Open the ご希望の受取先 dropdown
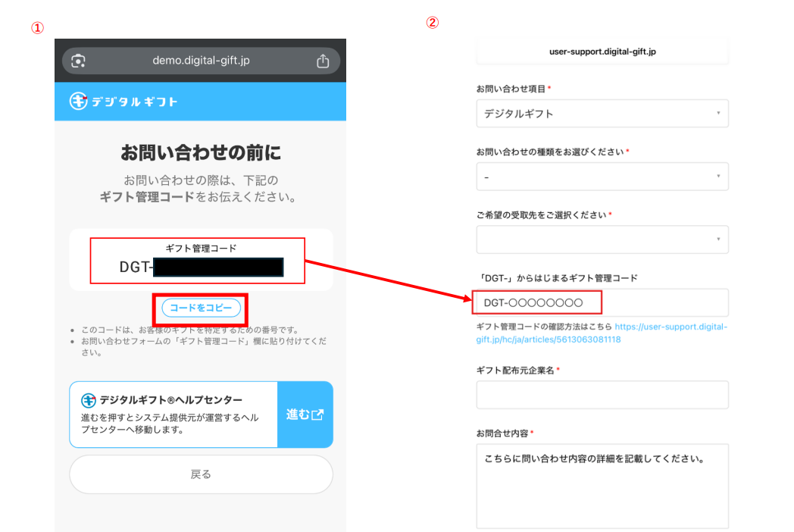Image resolution: width=794 pixels, height=532 pixels. 602,239
